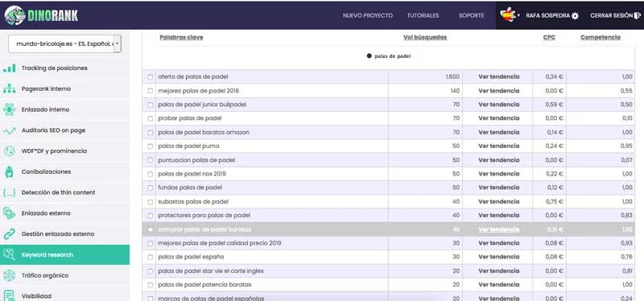Screen dimensions: 644x301
Task: Click 'mejores palas de padel calidad precio 2019'
Action: tap(219, 244)
